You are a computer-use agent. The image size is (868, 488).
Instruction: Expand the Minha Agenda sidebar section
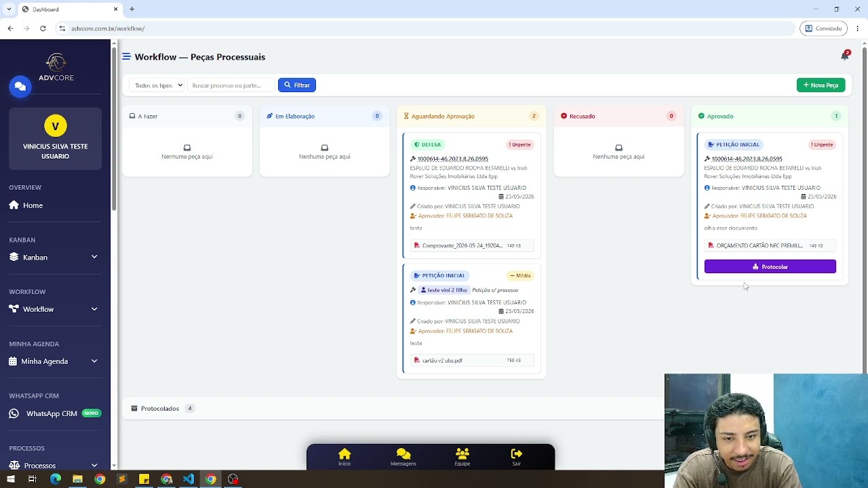pyautogui.click(x=56, y=361)
